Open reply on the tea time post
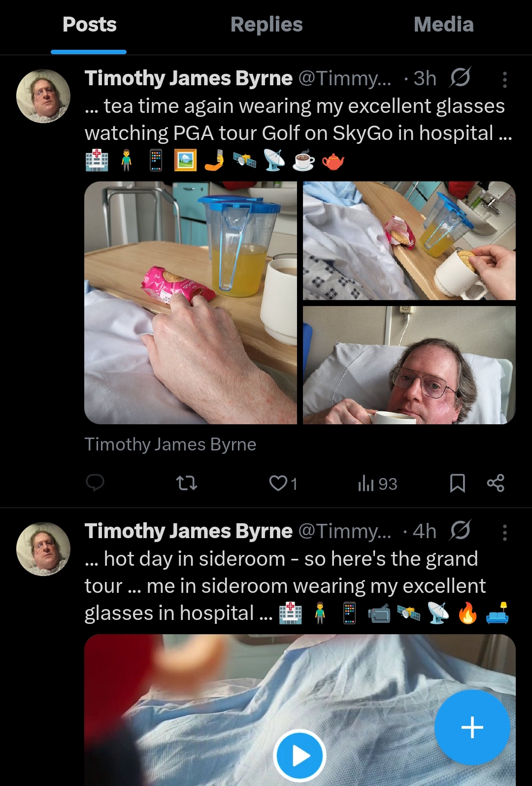Image resolution: width=532 pixels, height=786 pixels. coord(95,483)
